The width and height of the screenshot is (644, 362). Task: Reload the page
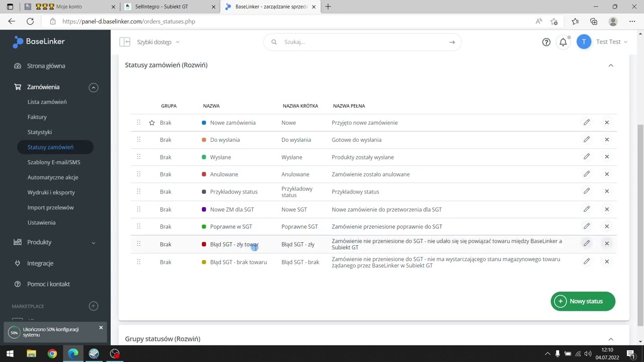pos(30,22)
